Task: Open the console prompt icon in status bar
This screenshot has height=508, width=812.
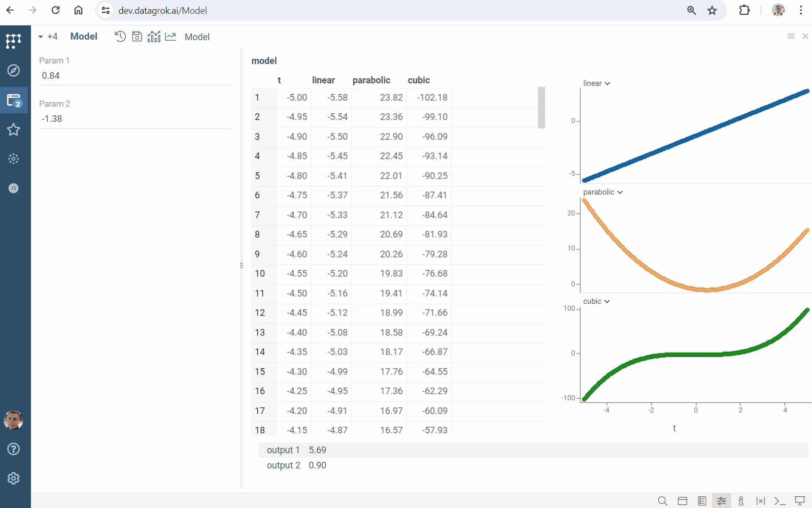Action: pos(780,501)
